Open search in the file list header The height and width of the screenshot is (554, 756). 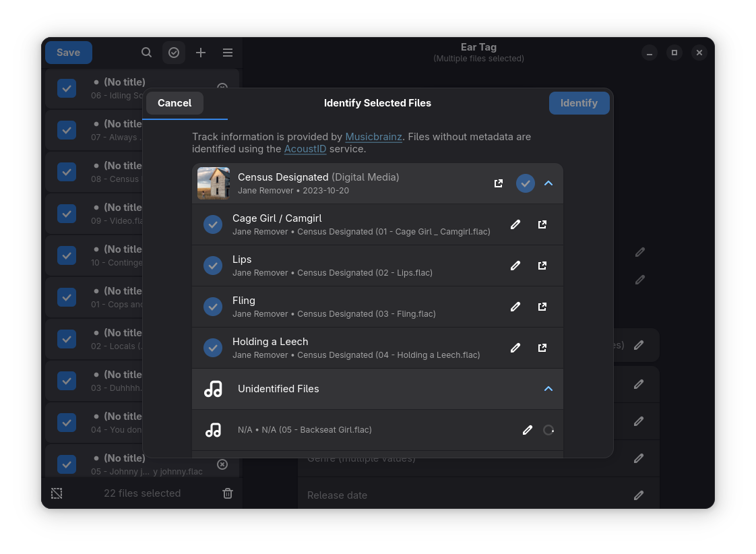pyautogui.click(x=147, y=53)
